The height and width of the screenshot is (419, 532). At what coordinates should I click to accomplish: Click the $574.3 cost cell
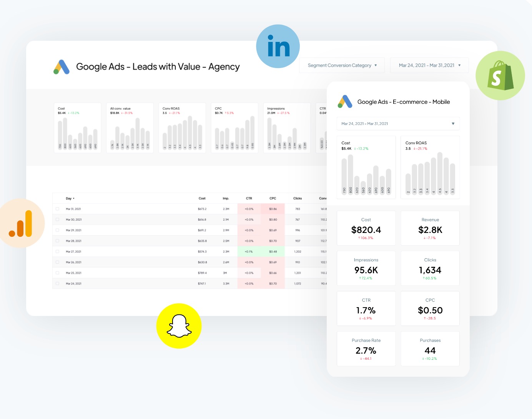pyautogui.click(x=202, y=252)
